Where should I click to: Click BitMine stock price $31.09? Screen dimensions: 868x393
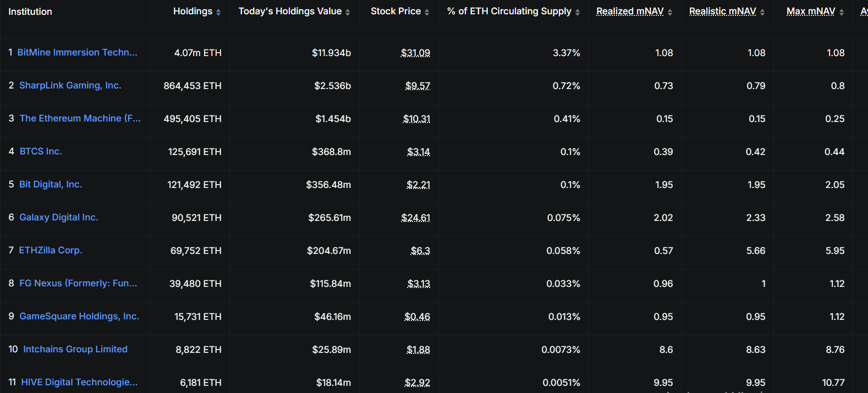point(415,53)
